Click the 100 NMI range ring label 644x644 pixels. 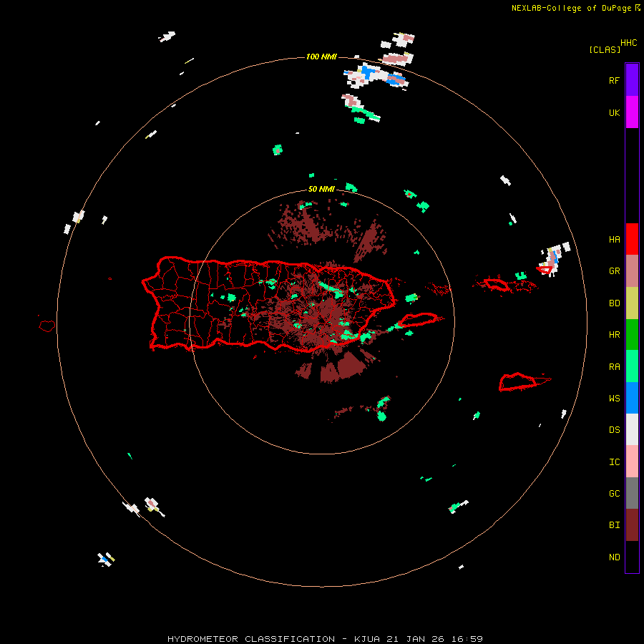coord(321,57)
